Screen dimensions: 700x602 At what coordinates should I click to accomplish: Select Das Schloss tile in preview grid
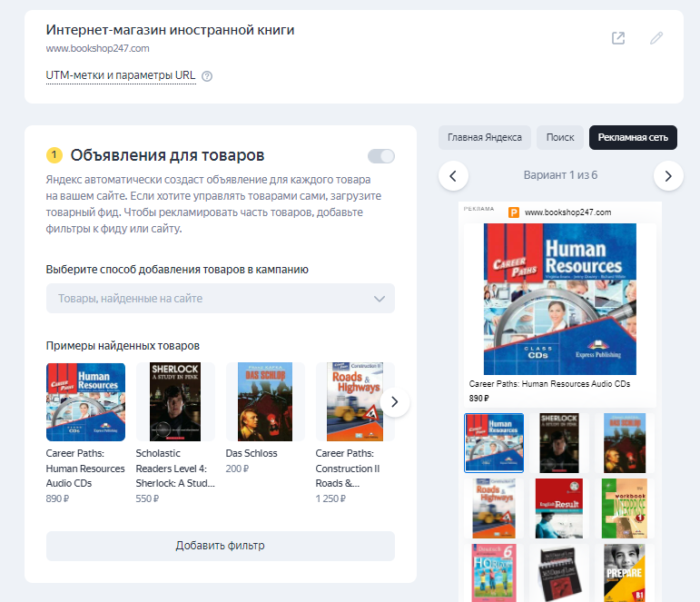click(x=625, y=443)
